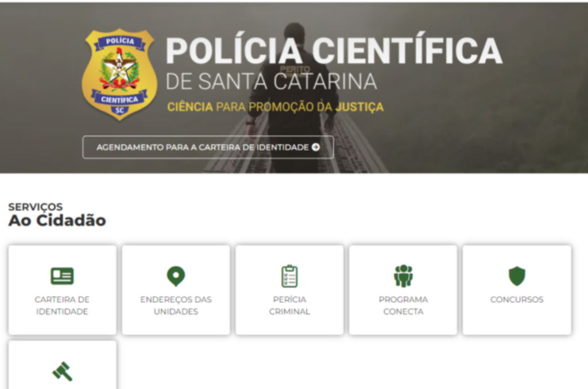This screenshot has height=389, width=588.
Task: Click the 'Ao Cidadão' heading
Action: 57,220
